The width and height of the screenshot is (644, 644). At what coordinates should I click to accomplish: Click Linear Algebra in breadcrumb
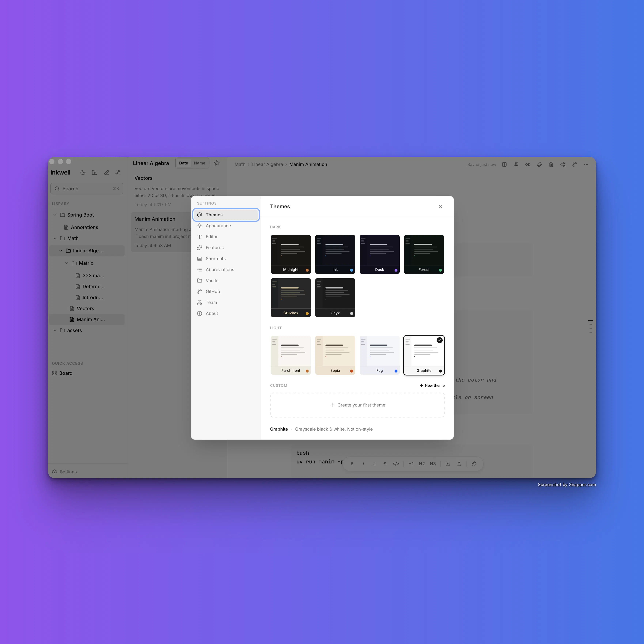click(x=267, y=164)
